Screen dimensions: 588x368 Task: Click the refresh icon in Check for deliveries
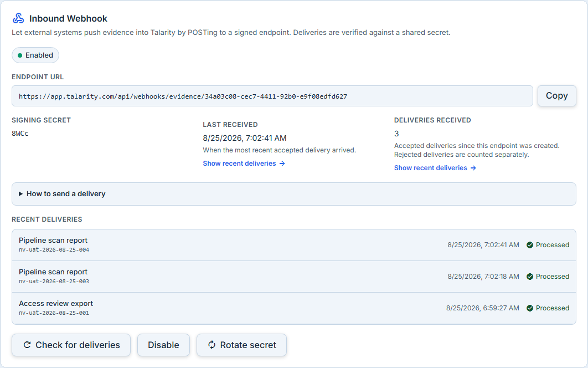click(x=27, y=345)
